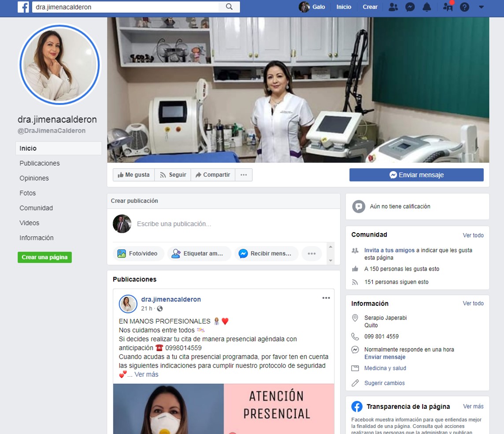Open post options ellipsis menu
The image size is (504, 434).
click(x=326, y=298)
